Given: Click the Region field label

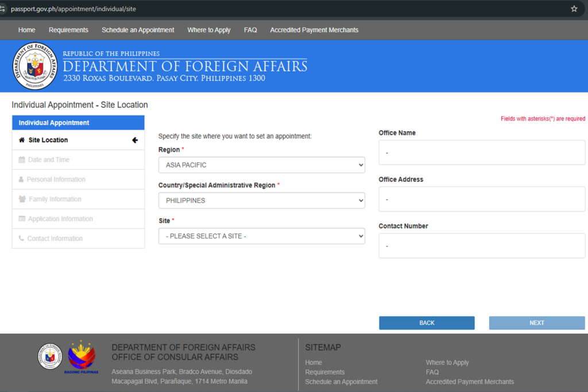Looking at the screenshot, I should [169, 150].
